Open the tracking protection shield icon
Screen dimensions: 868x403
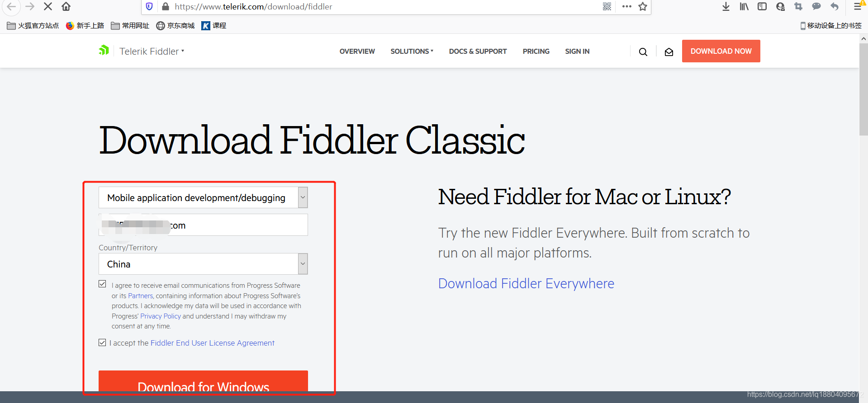(149, 6)
